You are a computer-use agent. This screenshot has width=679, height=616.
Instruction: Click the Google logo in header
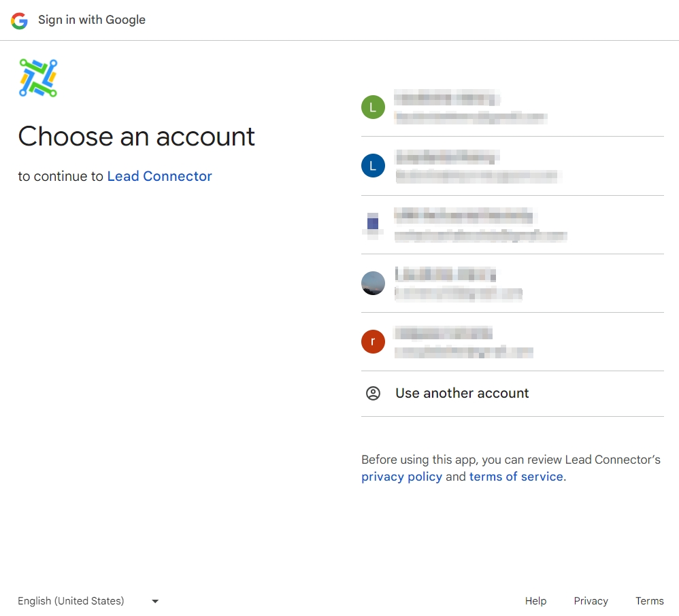[19, 20]
